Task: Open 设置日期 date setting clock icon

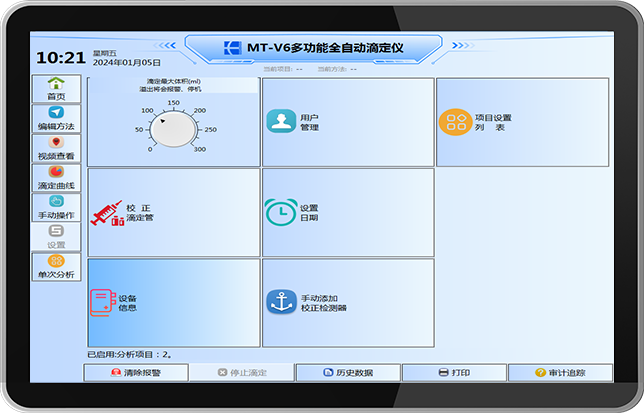Action: point(281,212)
